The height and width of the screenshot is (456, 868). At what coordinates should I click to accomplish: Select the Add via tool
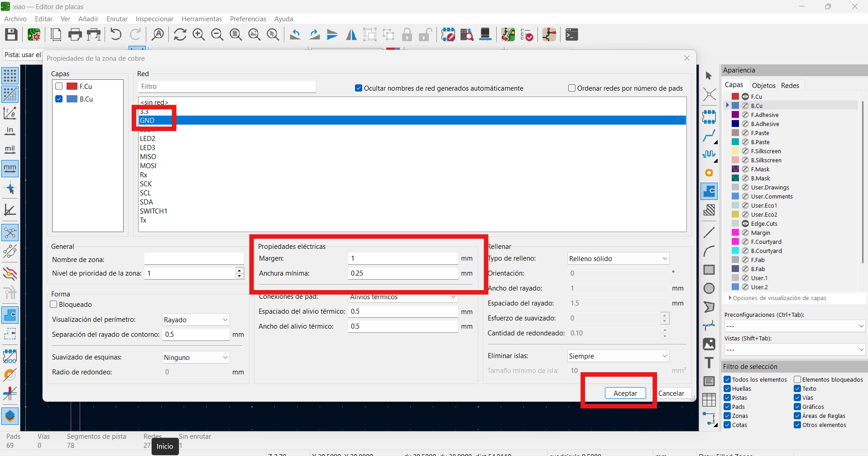click(x=709, y=173)
